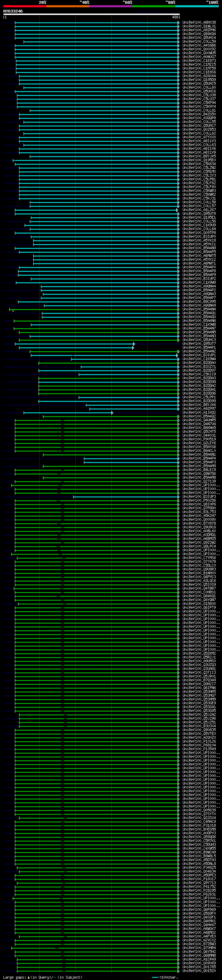Image resolution: width=222 pixels, height=980 pixels.
Task: Click the red 20% identity legend segment
Action: (x=25, y=7)
